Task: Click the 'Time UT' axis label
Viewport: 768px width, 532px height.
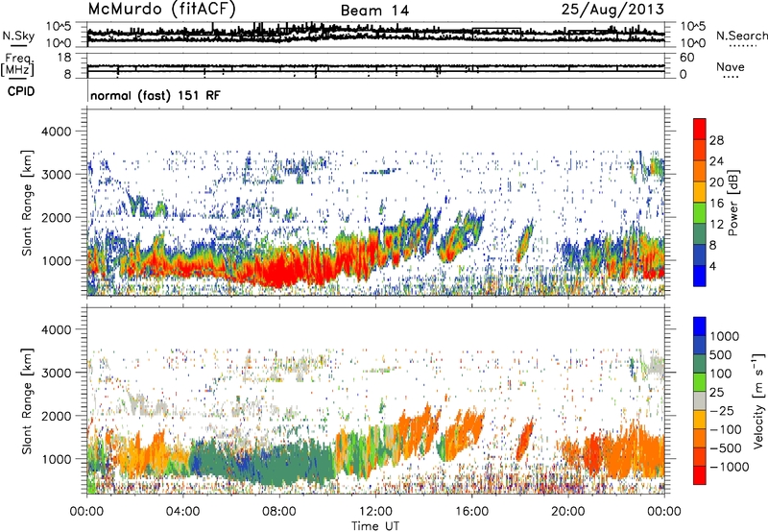Action: click(375, 525)
